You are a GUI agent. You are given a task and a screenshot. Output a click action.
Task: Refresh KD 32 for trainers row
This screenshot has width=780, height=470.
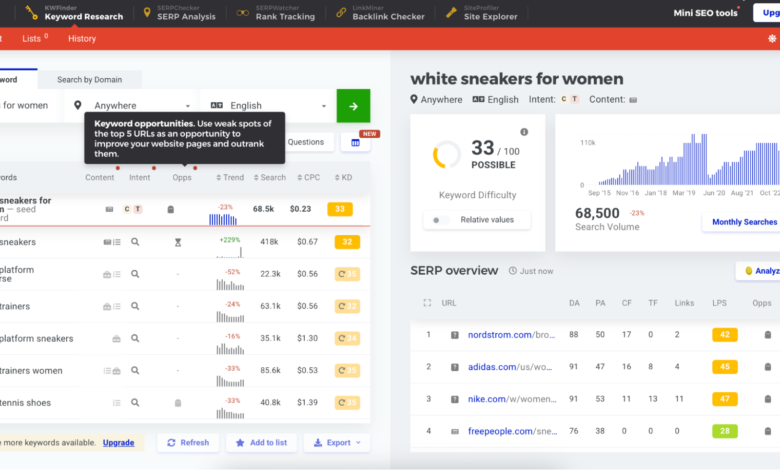[x=347, y=306]
